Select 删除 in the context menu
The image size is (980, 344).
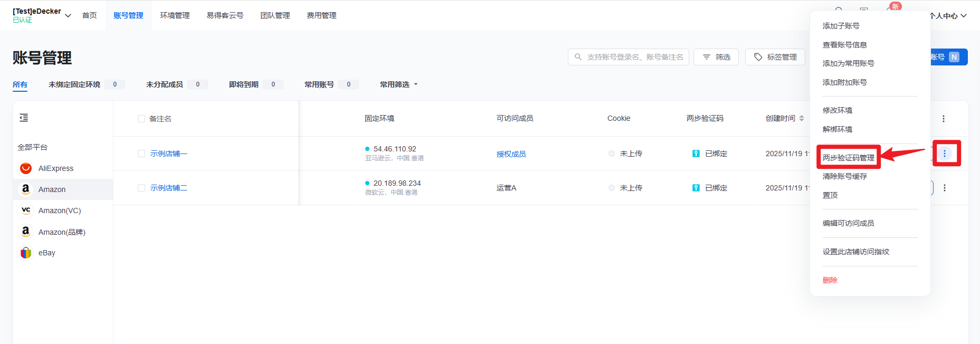[x=830, y=280]
